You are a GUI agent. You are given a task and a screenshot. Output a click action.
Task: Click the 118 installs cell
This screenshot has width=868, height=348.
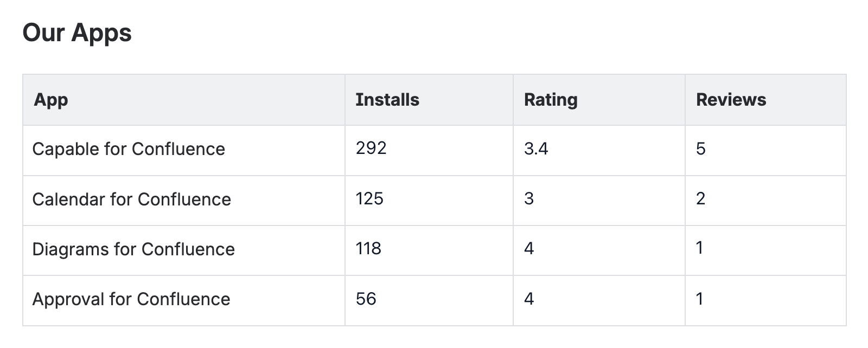(368, 248)
